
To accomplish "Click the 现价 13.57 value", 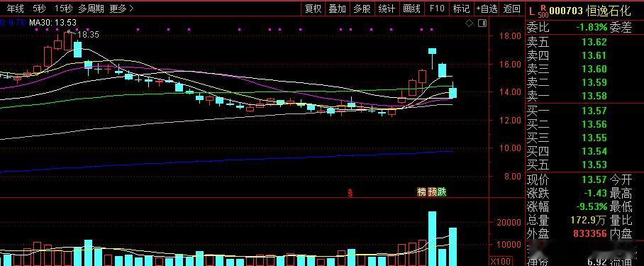I will tap(594, 179).
